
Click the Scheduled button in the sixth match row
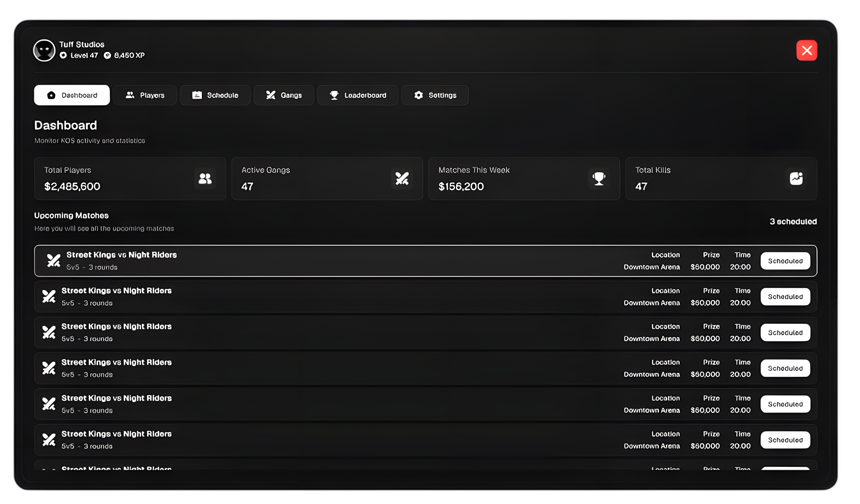pos(785,440)
